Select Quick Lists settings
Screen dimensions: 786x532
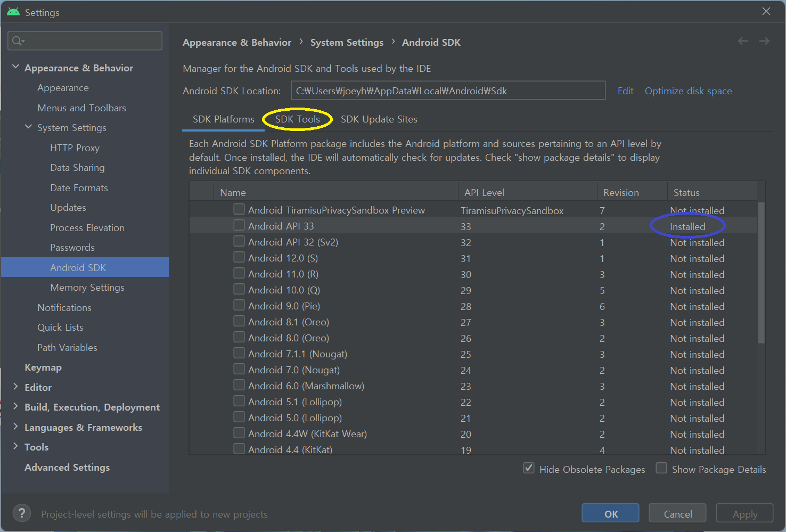pos(60,328)
